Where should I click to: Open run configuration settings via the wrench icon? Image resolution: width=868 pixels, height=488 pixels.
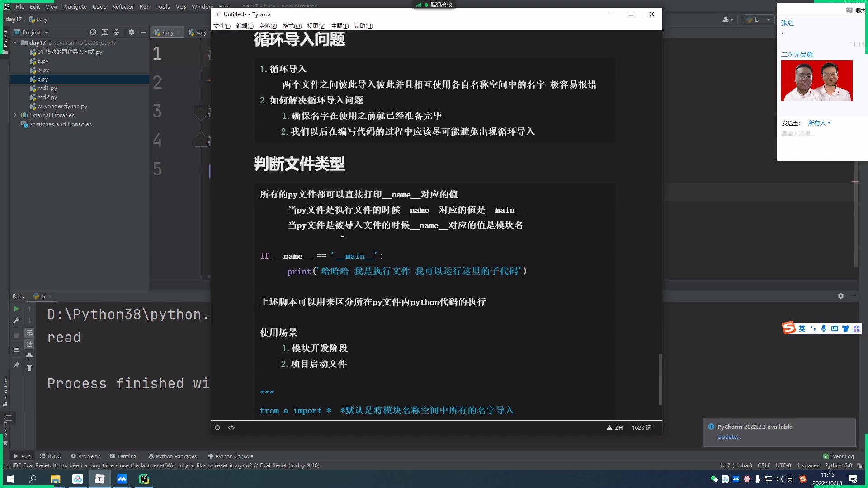point(17,321)
